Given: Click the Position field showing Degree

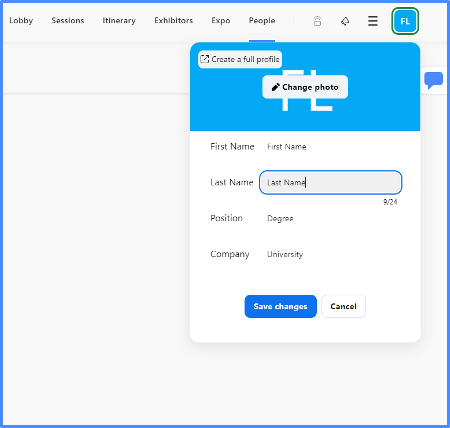Looking at the screenshot, I should point(330,218).
